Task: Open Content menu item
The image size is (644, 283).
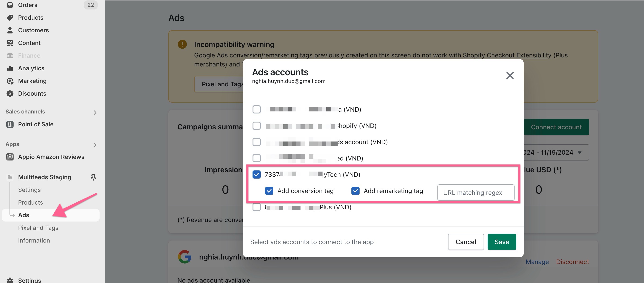Action: 29,43
